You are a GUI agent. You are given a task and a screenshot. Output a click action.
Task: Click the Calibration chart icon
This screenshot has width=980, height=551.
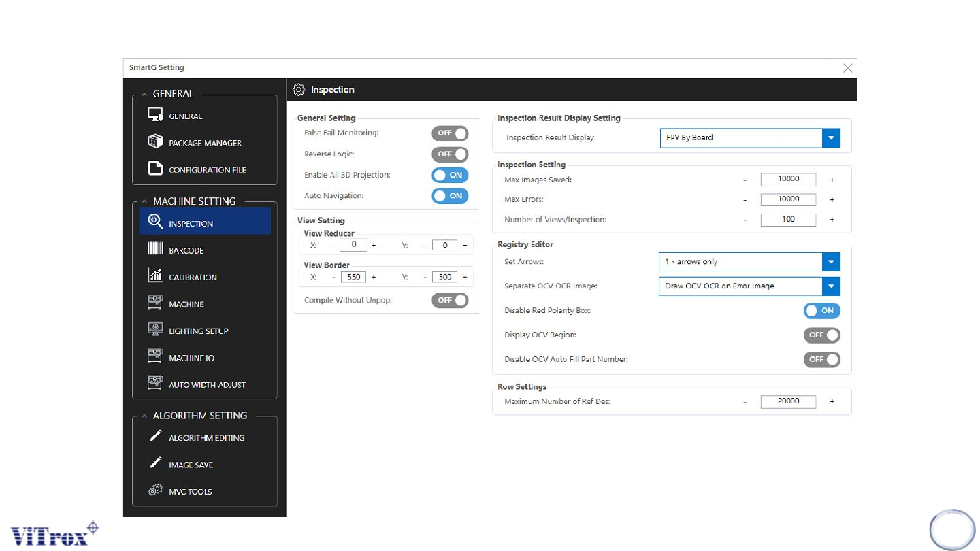point(155,276)
